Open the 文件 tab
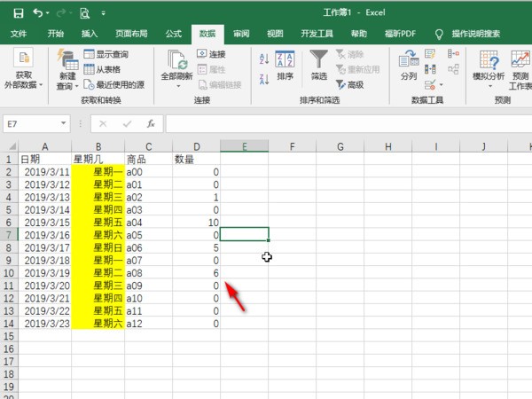 19,34
